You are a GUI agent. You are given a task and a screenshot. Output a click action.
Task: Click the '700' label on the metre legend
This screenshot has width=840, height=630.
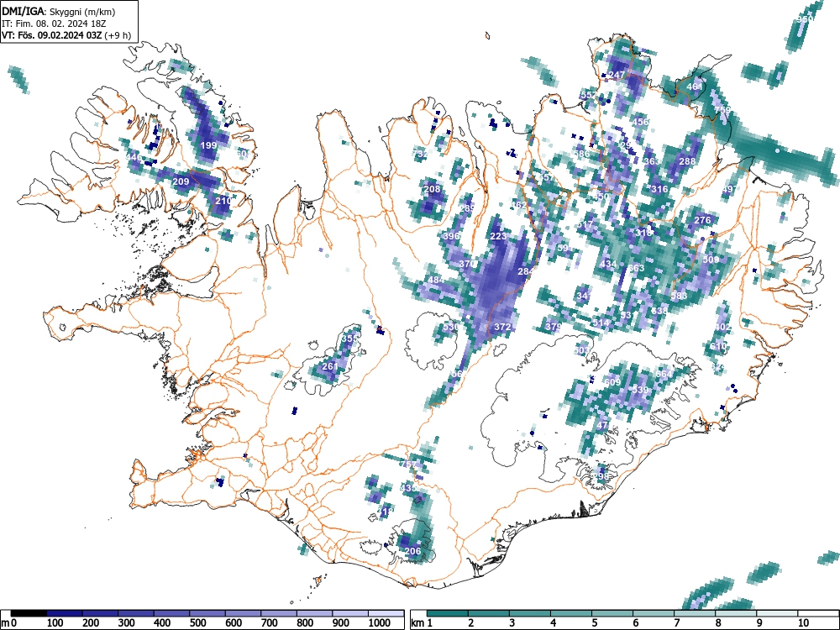coord(269,623)
